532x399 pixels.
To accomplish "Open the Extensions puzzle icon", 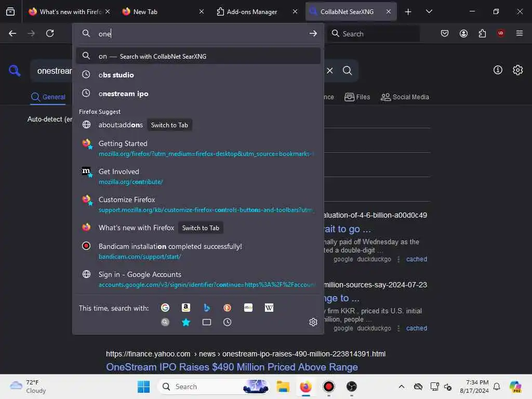I will pyautogui.click(x=482, y=33).
